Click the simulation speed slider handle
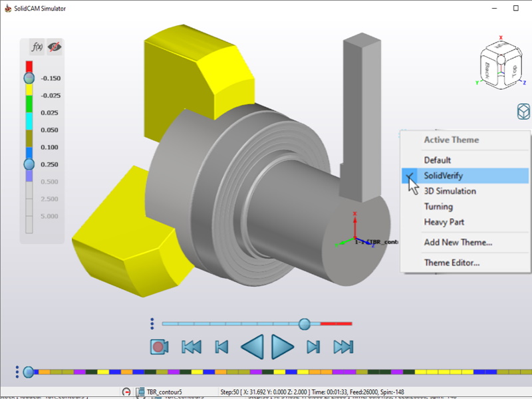The image size is (532, 399). coord(305,324)
